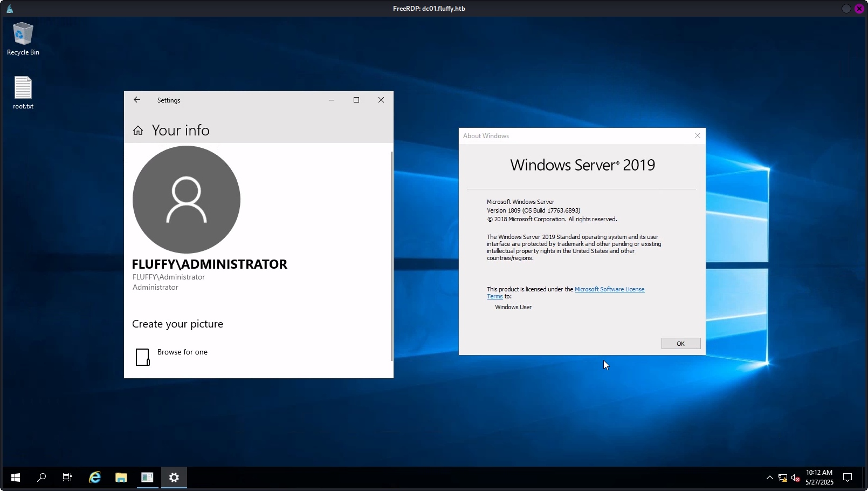Close the About Windows dialog
This screenshot has height=491, width=868.
[x=698, y=135]
